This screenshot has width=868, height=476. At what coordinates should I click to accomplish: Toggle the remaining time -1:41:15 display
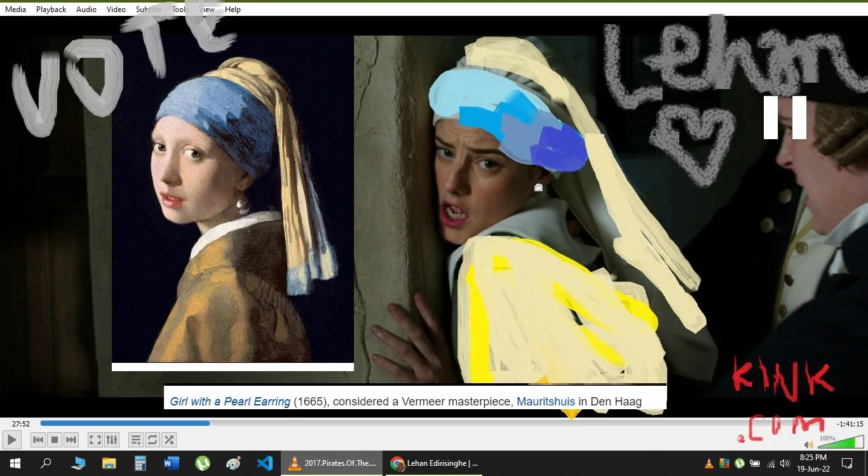pyautogui.click(x=850, y=424)
